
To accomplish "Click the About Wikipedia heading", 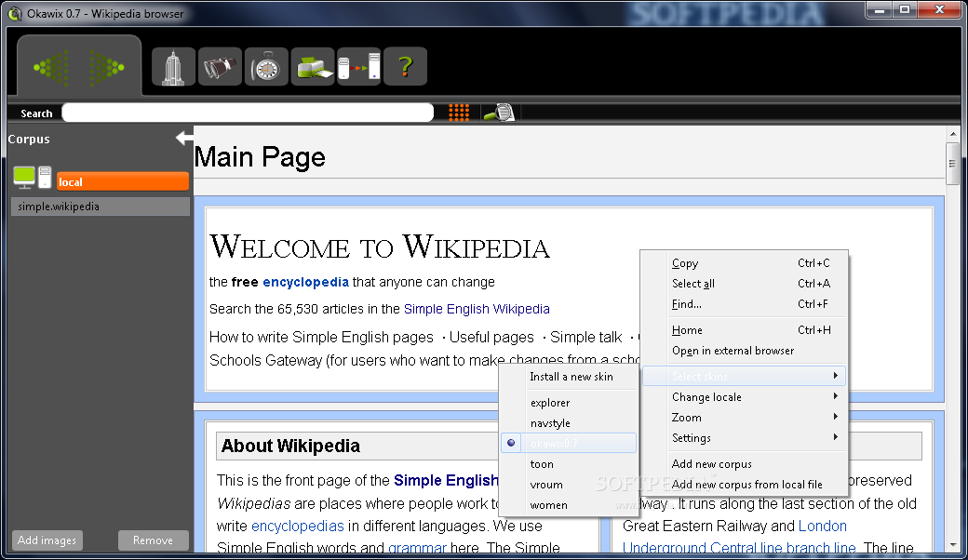I will 290,446.
